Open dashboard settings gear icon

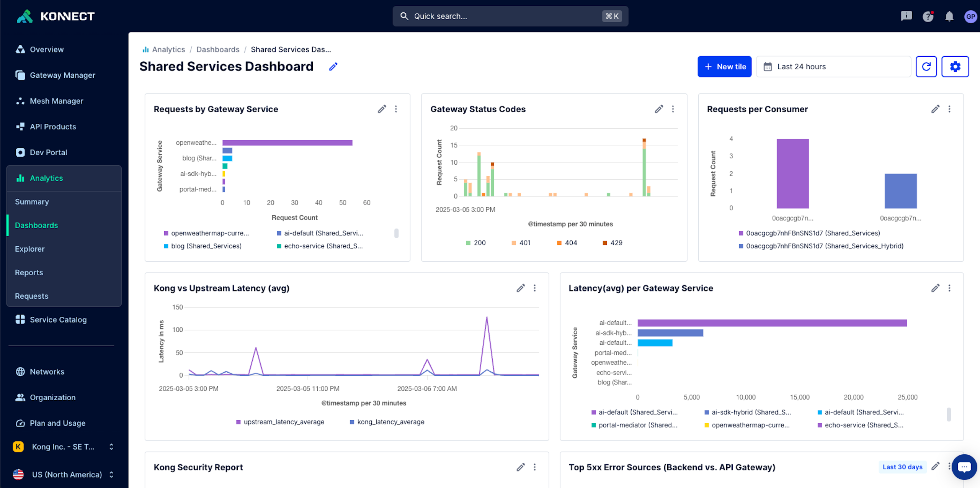pyautogui.click(x=955, y=67)
